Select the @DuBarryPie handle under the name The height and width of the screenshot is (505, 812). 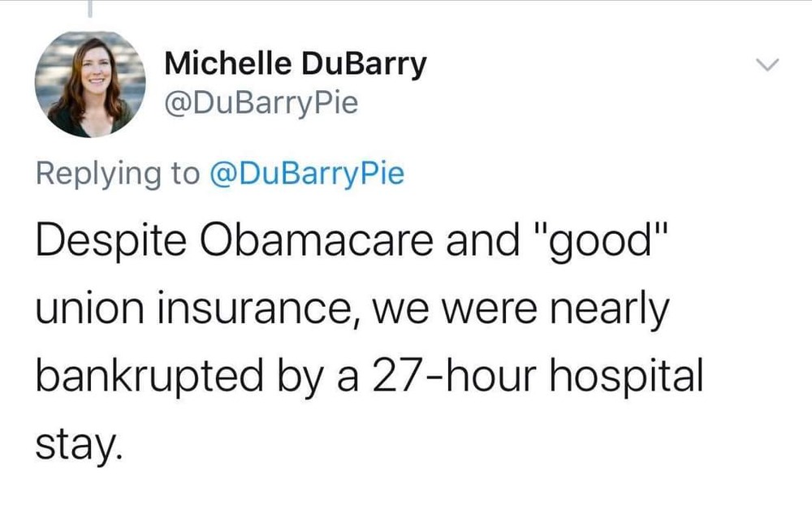tap(260, 105)
